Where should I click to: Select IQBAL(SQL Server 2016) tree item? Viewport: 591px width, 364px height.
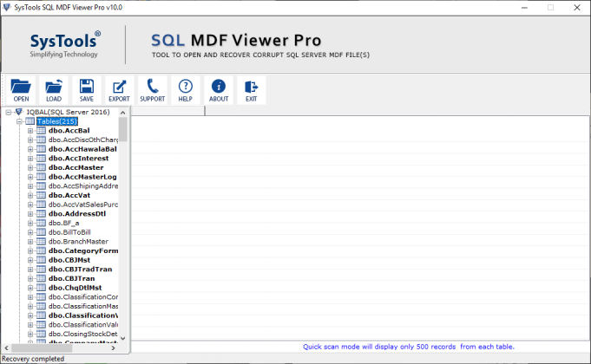[69, 112]
